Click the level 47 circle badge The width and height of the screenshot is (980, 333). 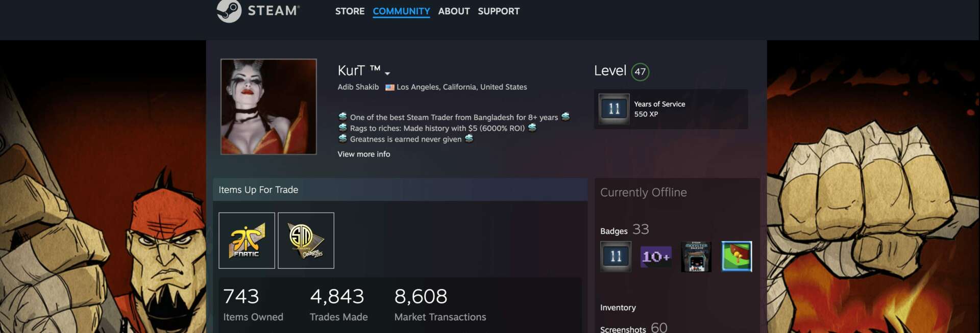point(640,72)
